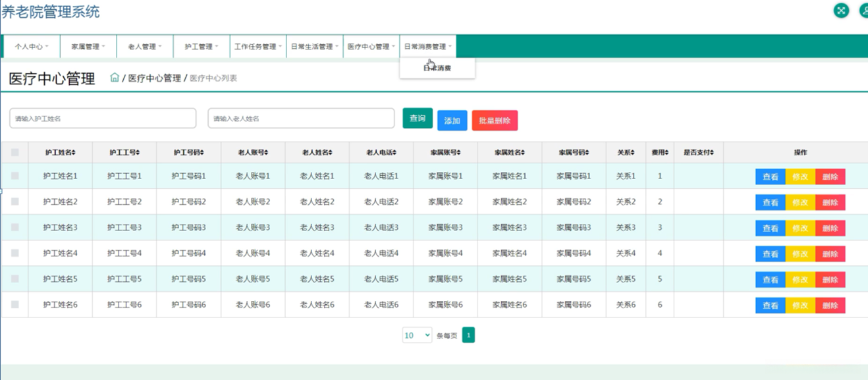Sort by 老人姓名 column sort icon
The width and height of the screenshot is (868, 380).
(331, 153)
